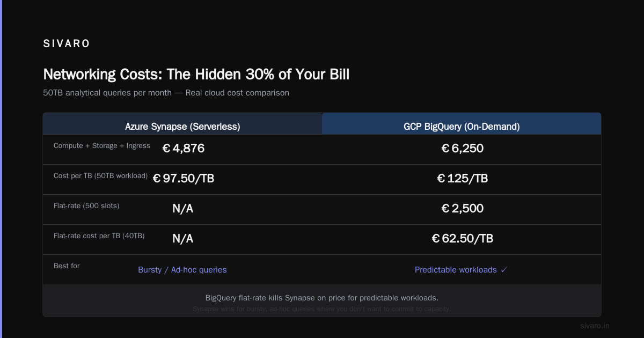Click the 'Best for' row label
Image resolution: width=644 pixels, height=338 pixels.
click(x=67, y=266)
